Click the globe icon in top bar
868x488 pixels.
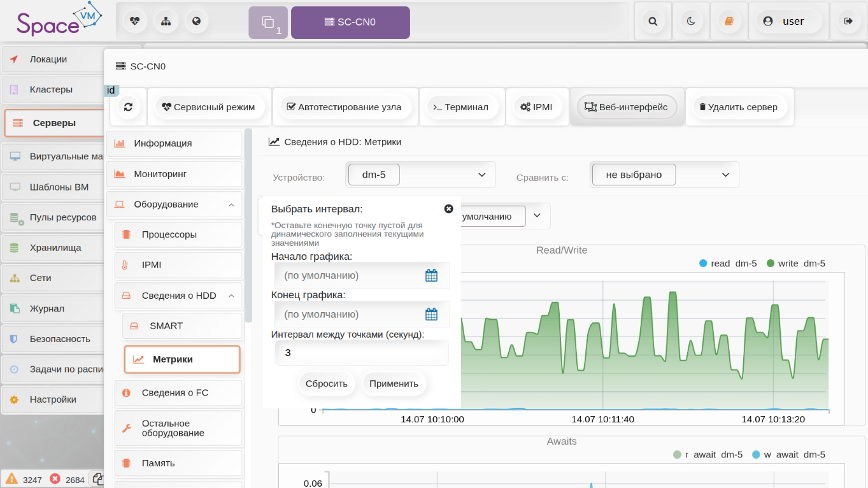(x=197, y=21)
